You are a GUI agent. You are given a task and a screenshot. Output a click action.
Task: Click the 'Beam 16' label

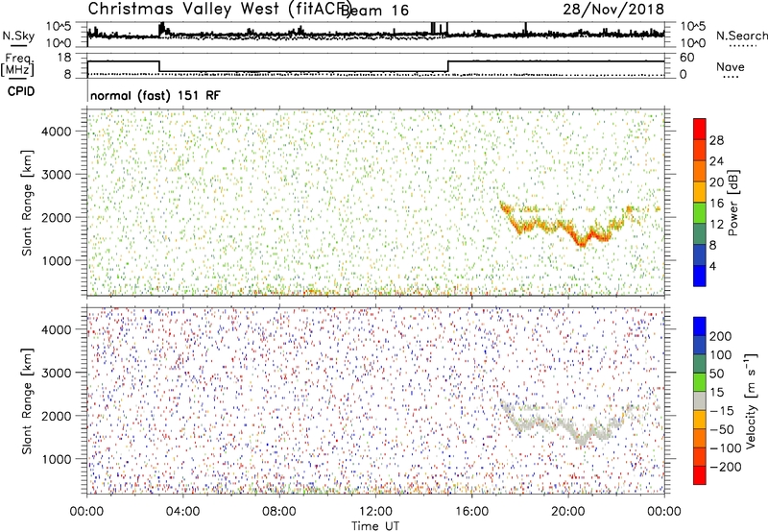[374, 10]
